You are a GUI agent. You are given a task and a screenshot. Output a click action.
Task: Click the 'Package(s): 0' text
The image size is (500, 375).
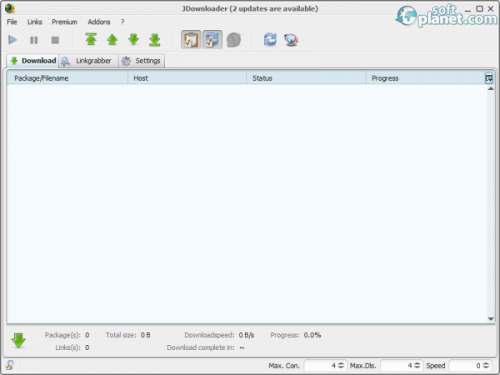point(67,335)
